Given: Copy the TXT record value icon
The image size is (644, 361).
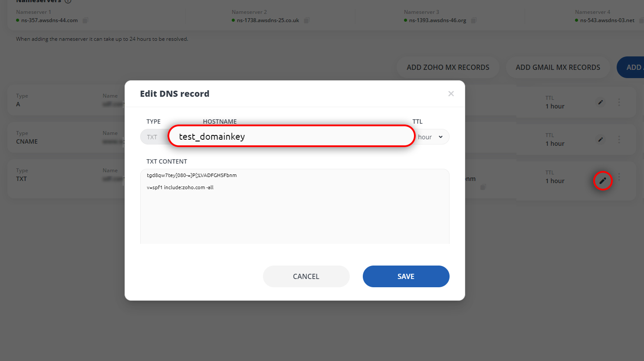Looking at the screenshot, I should coord(483,187).
